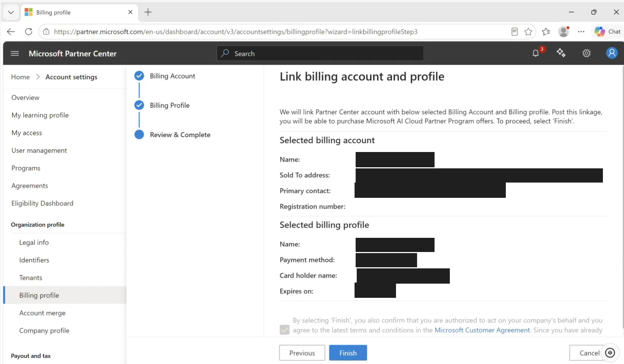Open Identifiers under Organization profile
This screenshot has height=364, width=624.
point(34,260)
